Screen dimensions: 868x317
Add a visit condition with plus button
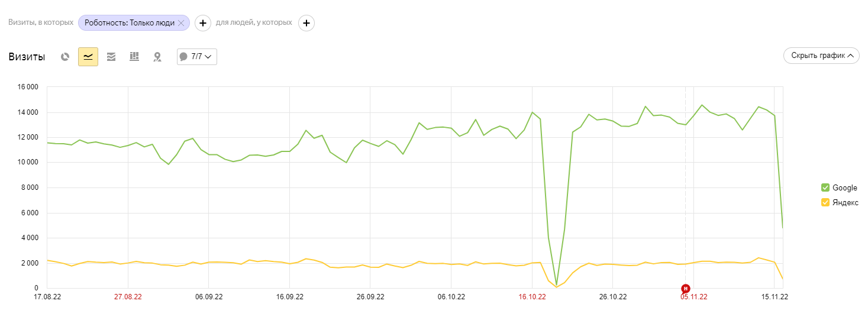203,23
